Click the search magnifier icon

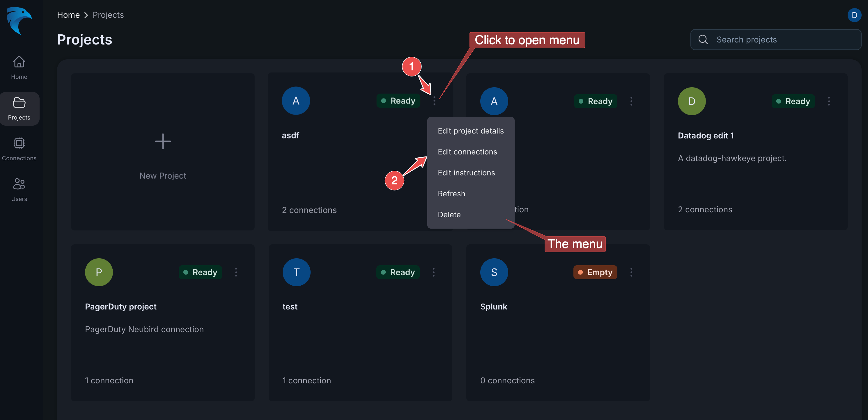point(703,39)
